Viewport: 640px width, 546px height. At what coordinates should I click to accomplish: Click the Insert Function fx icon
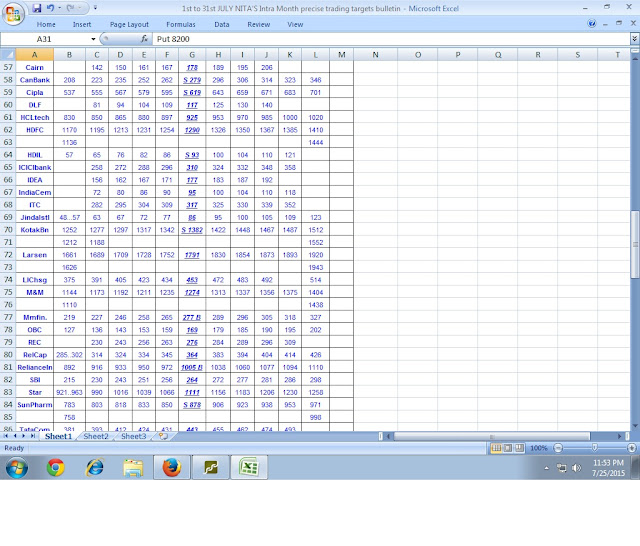144,39
